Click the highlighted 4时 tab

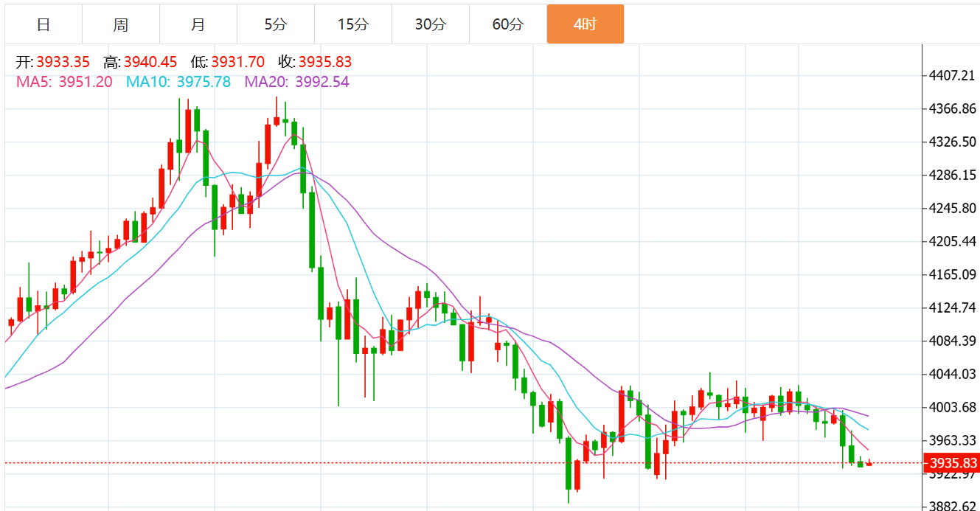(585, 24)
